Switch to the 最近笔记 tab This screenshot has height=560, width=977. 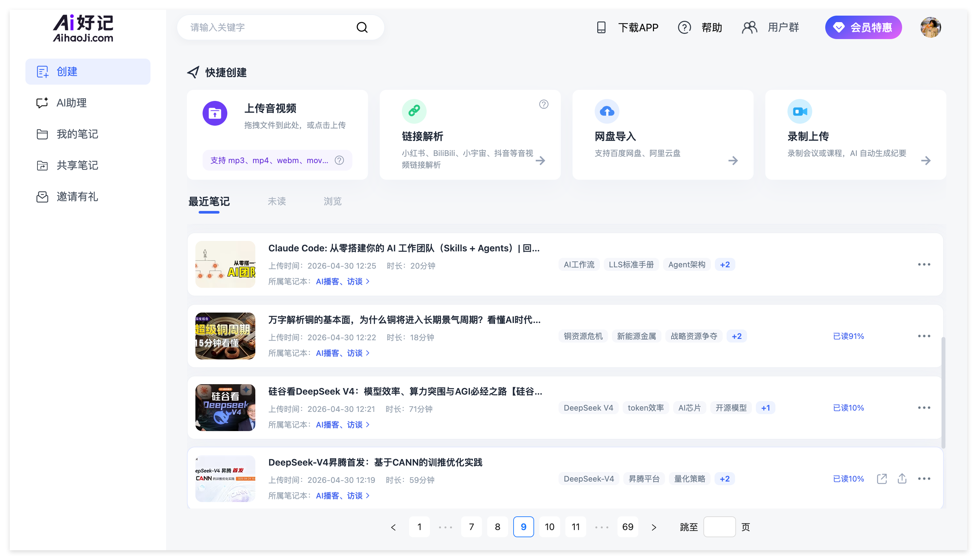(x=209, y=201)
